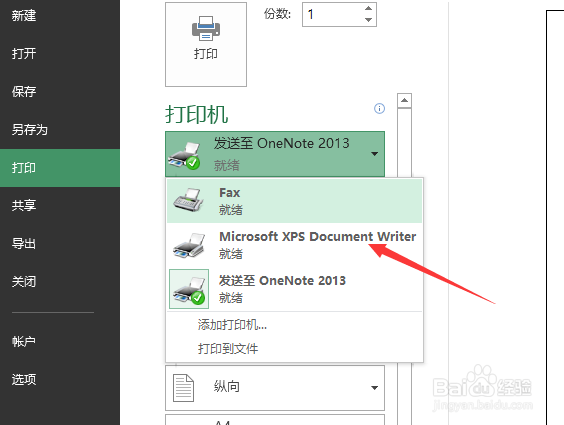Image resolution: width=564 pixels, height=425 pixels.
Task: Choose 发送至 OneNote 2013 in printer list
Action: 294,289
